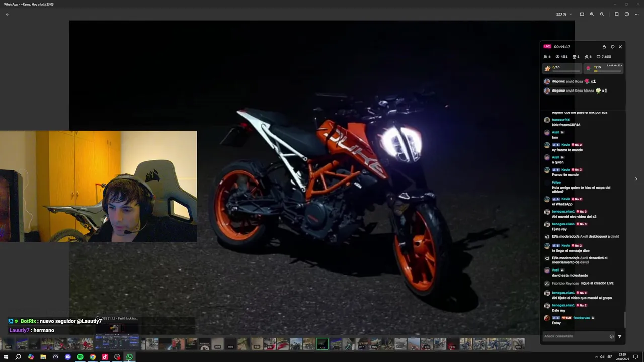
Task: Zoom out of the motorcycle photo
Action: tap(602, 14)
